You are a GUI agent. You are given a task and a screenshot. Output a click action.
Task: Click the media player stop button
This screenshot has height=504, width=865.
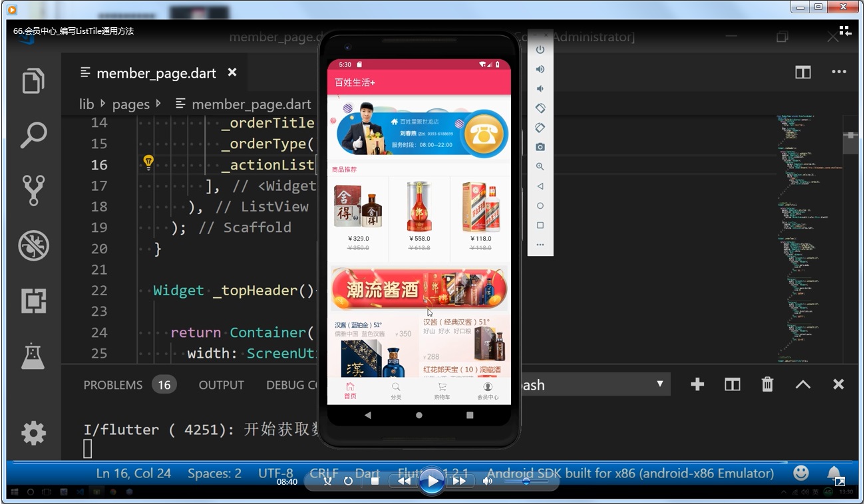(375, 481)
